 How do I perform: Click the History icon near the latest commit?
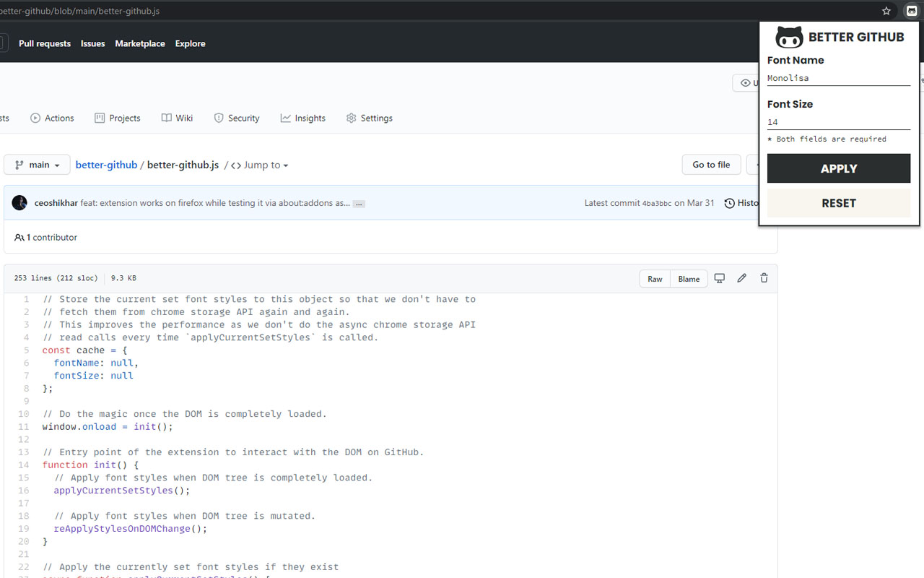728,203
